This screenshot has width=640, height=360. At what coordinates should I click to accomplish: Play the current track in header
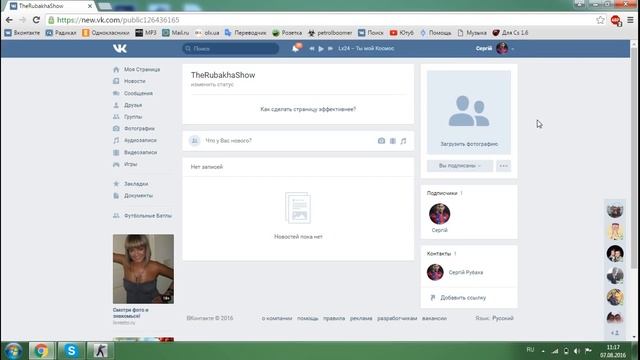(321, 49)
